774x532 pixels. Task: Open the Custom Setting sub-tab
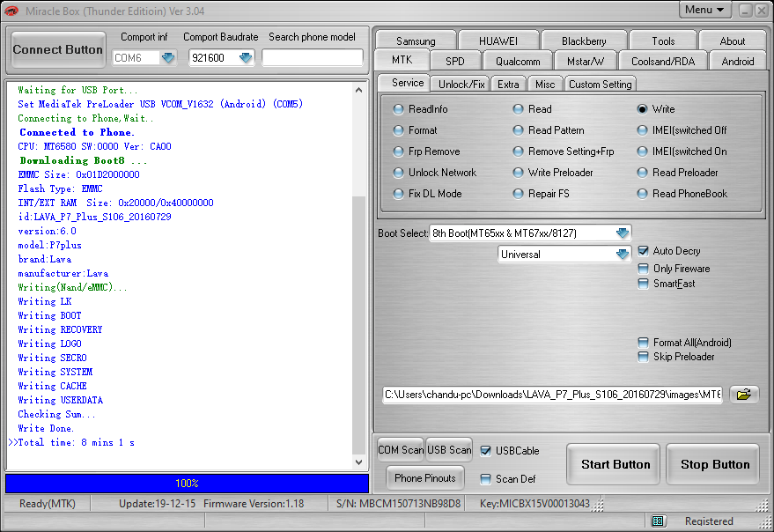[601, 84]
